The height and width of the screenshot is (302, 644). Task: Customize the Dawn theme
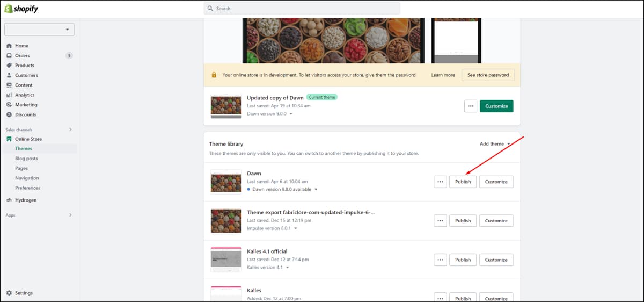(x=496, y=182)
